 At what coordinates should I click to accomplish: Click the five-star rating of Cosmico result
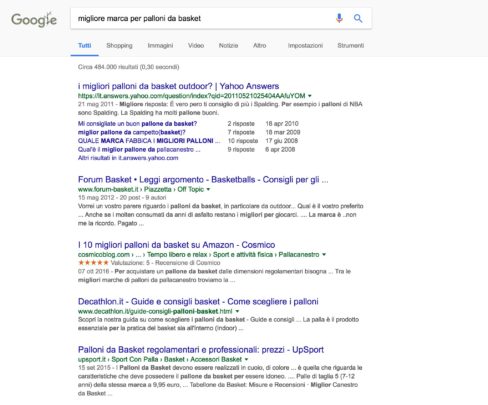click(x=93, y=263)
